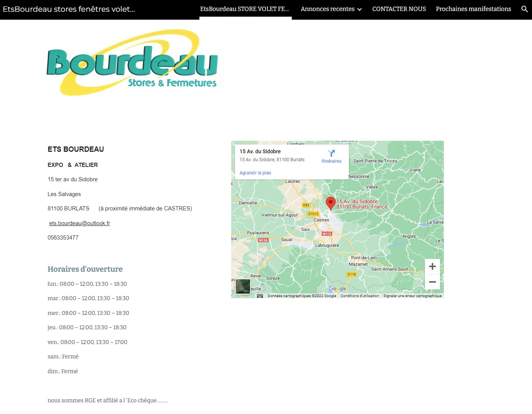Click the Castres label on the map

(x=321, y=220)
